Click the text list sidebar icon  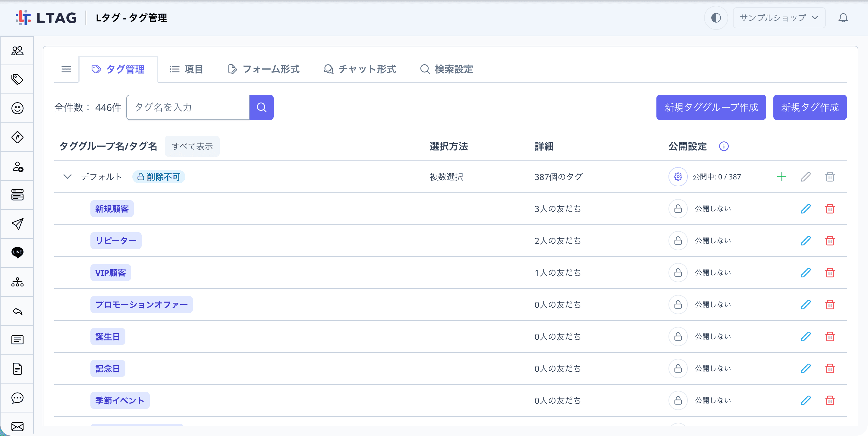coord(17,340)
